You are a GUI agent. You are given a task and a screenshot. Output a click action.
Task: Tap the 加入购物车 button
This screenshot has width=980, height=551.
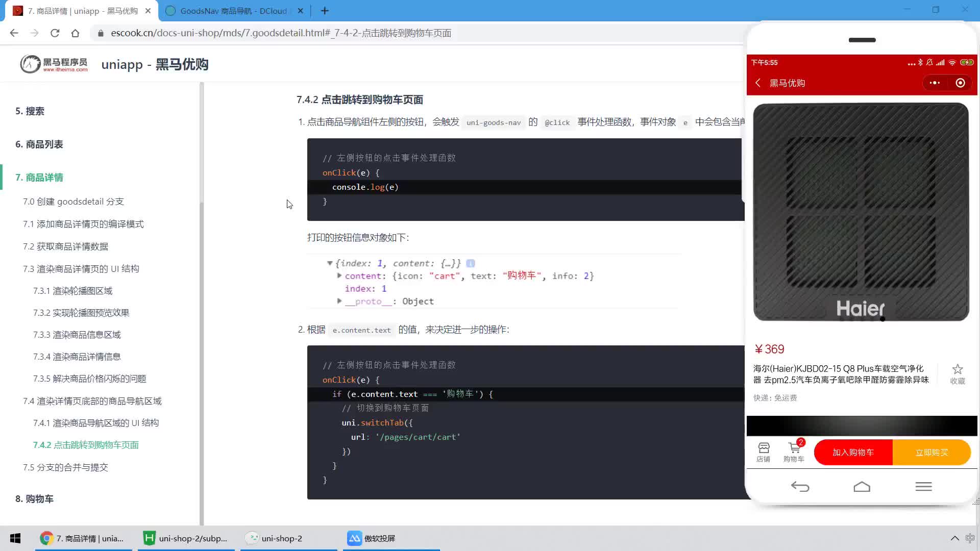pyautogui.click(x=853, y=452)
